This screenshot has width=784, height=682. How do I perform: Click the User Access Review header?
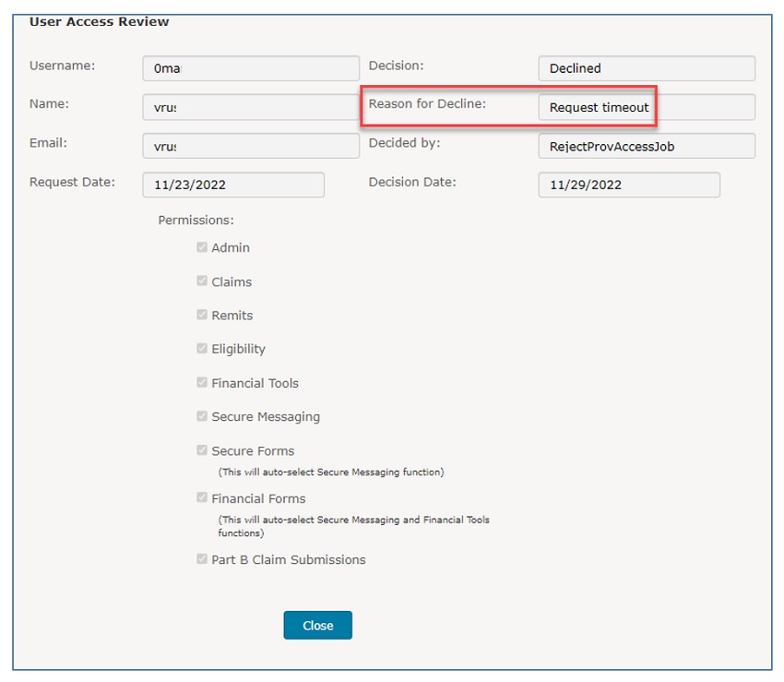[x=99, y=20]
